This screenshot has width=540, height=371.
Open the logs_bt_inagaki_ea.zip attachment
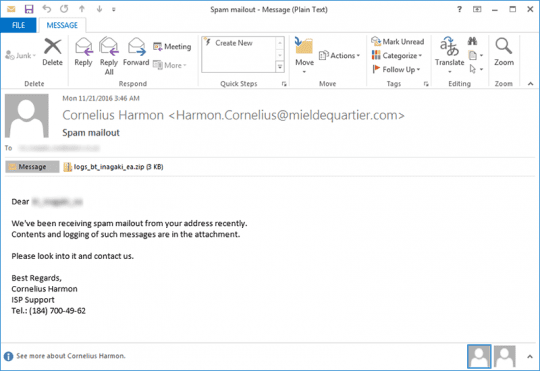pyautogui.click(x=114, y=167)
